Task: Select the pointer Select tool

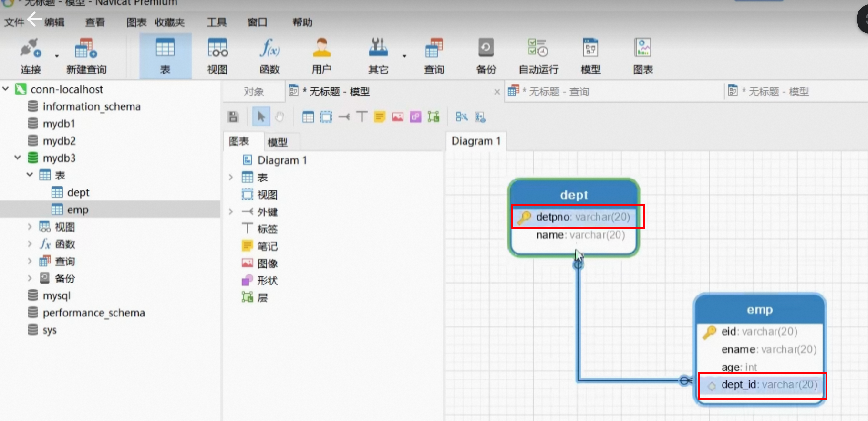Action: (261, 117)
